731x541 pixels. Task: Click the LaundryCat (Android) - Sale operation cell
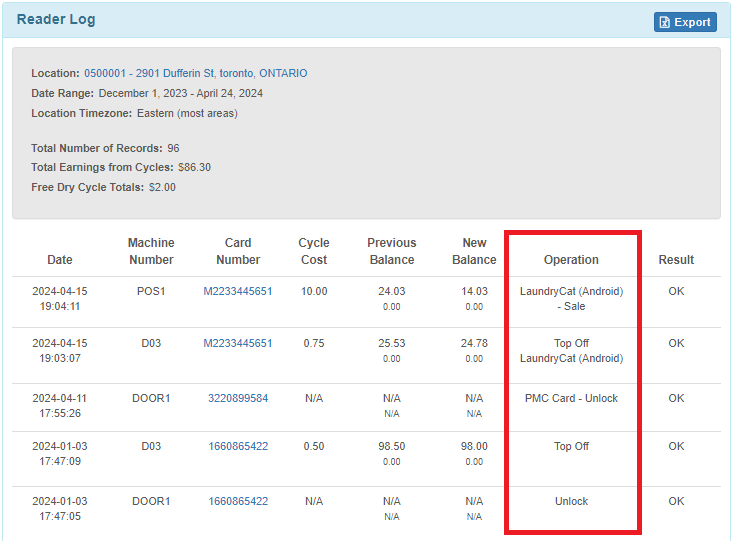click(571, 299)
